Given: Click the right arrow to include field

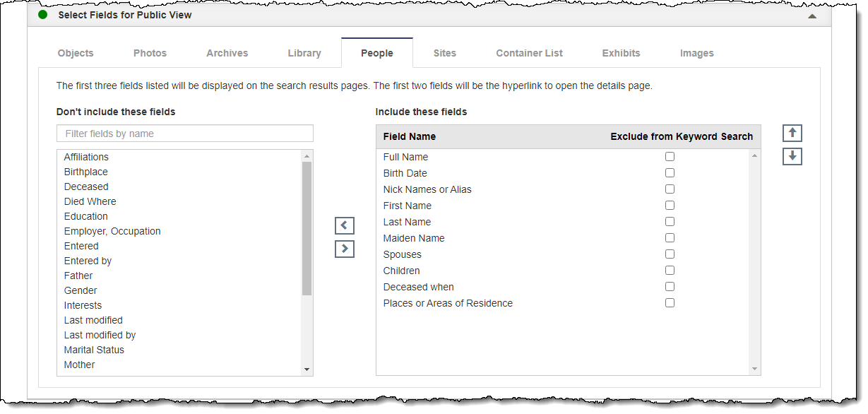Looking at the screenshot, I should 345,249.
